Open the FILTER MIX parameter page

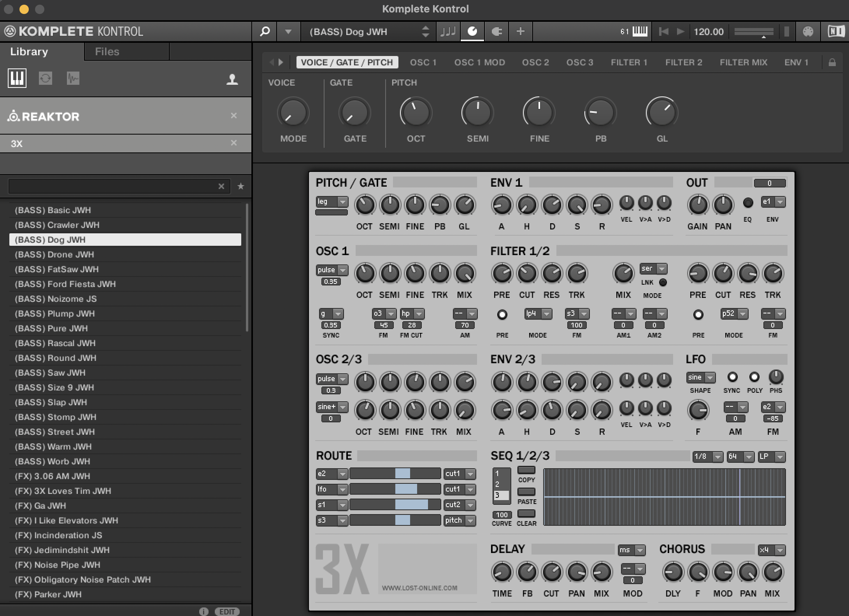744,62
